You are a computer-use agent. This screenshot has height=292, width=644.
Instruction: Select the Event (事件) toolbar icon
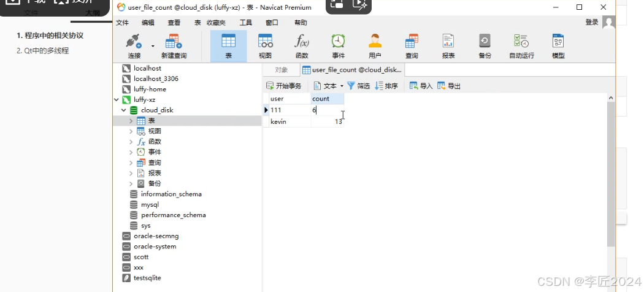[x=339, y=46]
